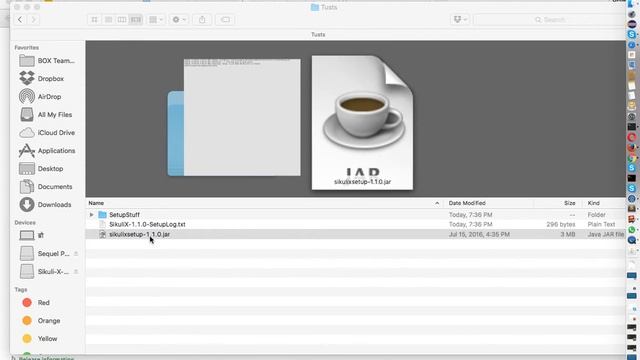This screenshot has width=640, height=360.
Task: Click into the Finder search field
Action: (x=549, y=20)
